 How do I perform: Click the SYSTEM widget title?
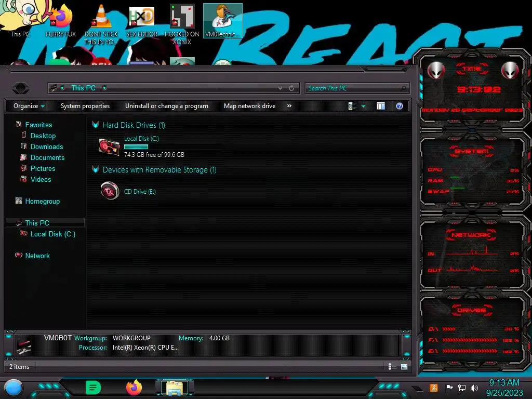[472, 151]
